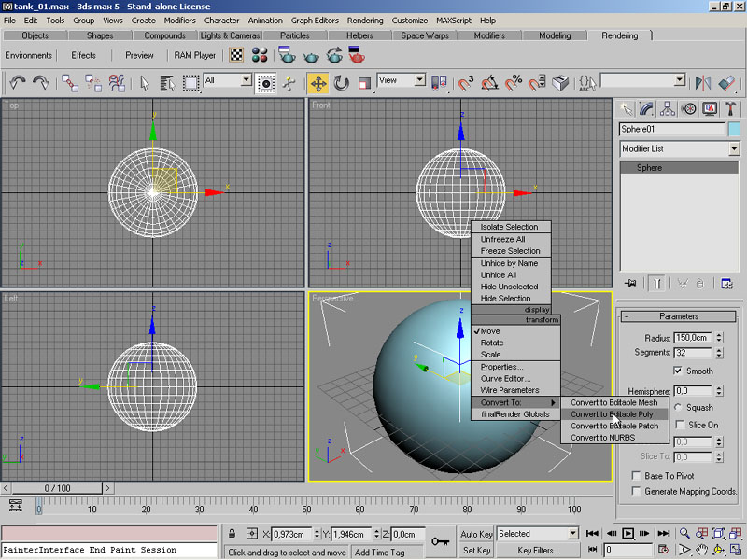Click the Mirror tool icon

tap(703, 83)
